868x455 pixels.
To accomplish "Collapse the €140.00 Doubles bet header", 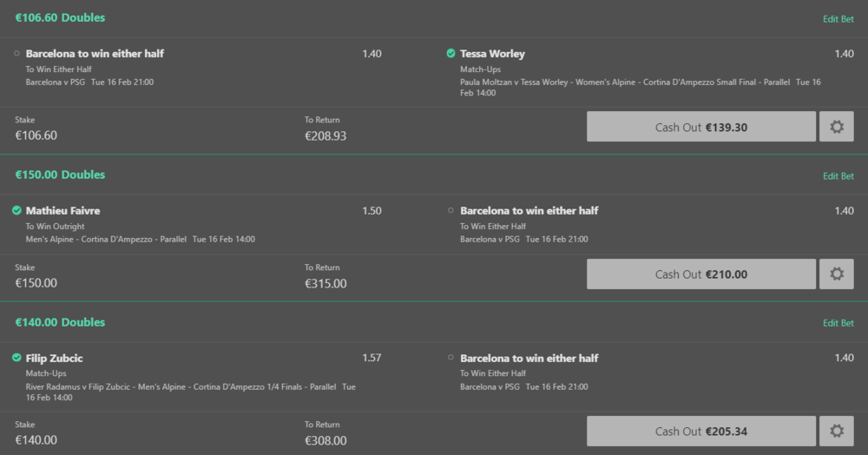I will (60, 322).
